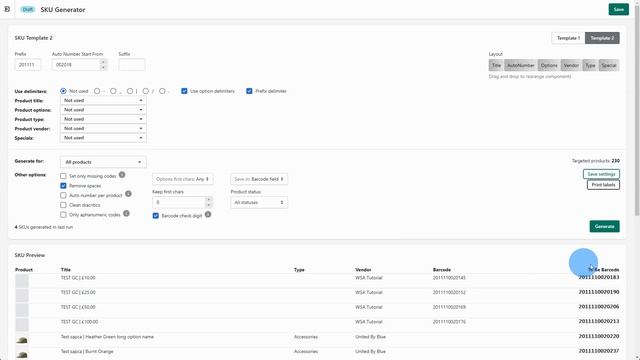The width and height of the screenshot is (640, 360).
Task: Switch to Template 1 tab
Action: coord(568,38)
